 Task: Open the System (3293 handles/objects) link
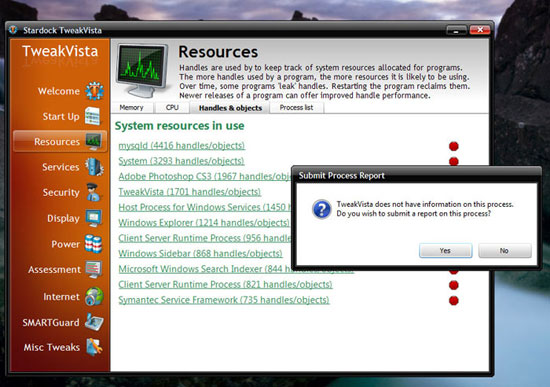[x=181, y=161]
